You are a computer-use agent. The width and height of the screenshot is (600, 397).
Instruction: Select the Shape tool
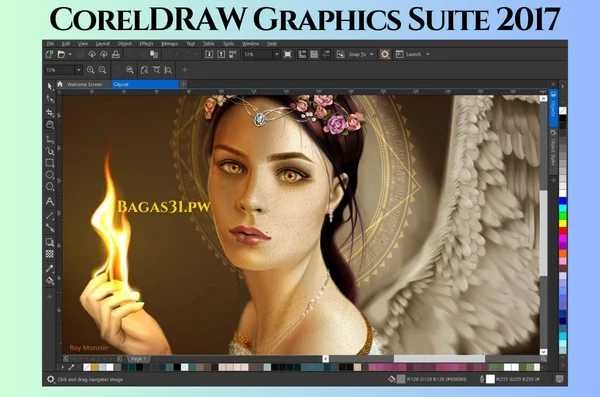(x=49, y=99)
